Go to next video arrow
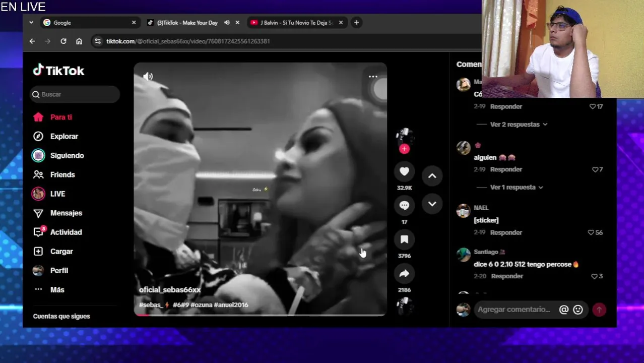 [432, 204]
